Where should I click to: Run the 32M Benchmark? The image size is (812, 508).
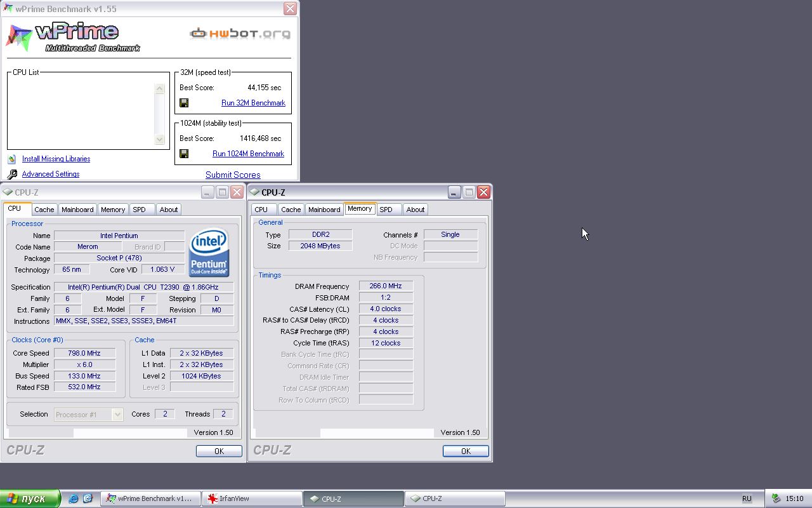click(x=253, y=103)
